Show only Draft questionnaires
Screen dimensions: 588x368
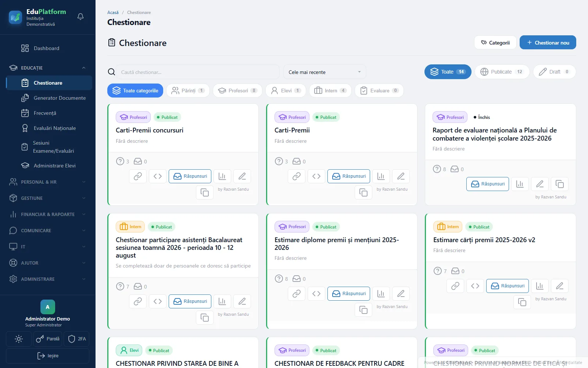555,72
